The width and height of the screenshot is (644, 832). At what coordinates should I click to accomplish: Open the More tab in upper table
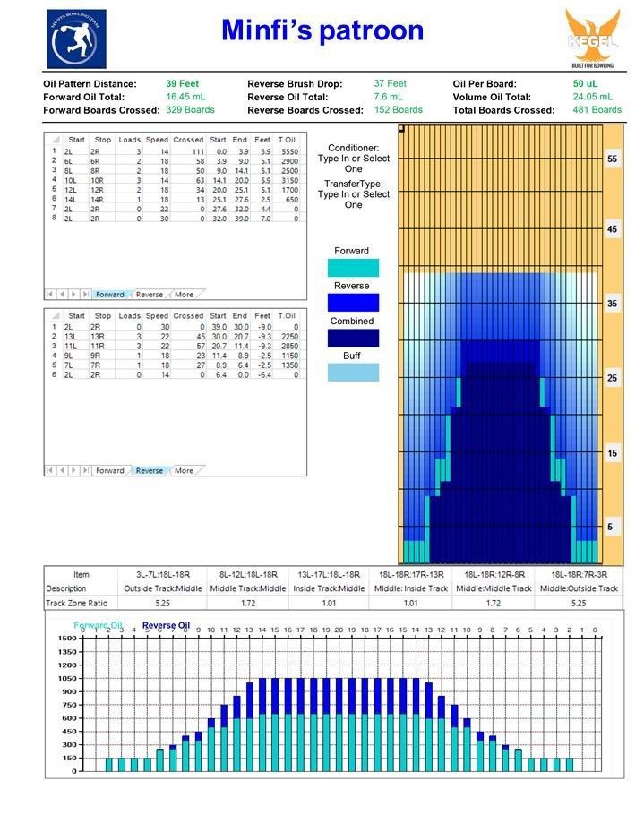pos(184,294)
